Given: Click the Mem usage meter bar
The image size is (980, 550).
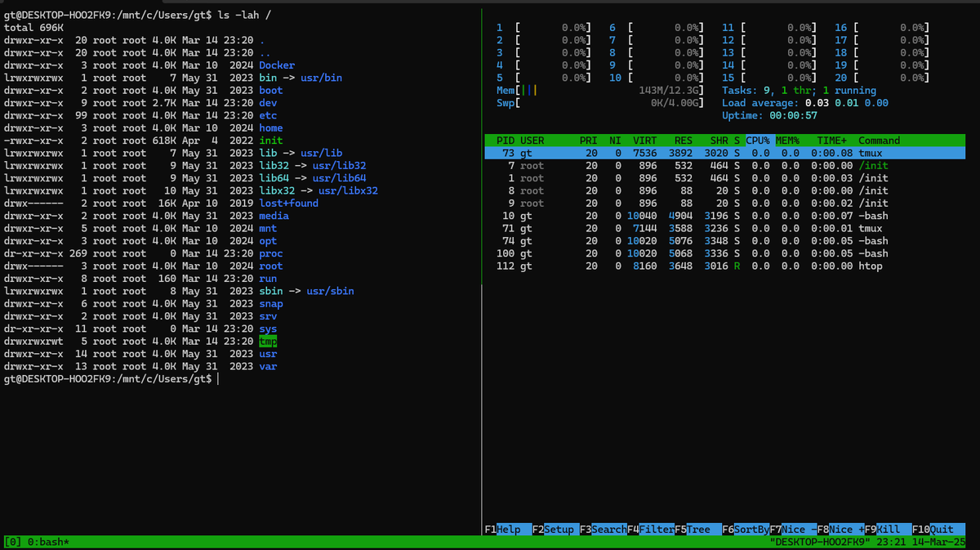Looking at the screenshot, I should [599, 91].
